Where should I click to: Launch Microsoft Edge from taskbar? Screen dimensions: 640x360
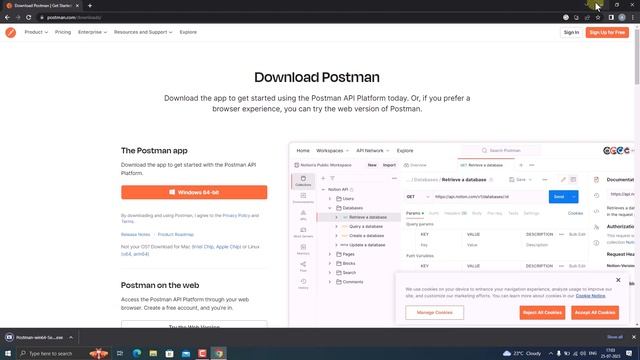[137, 353]
